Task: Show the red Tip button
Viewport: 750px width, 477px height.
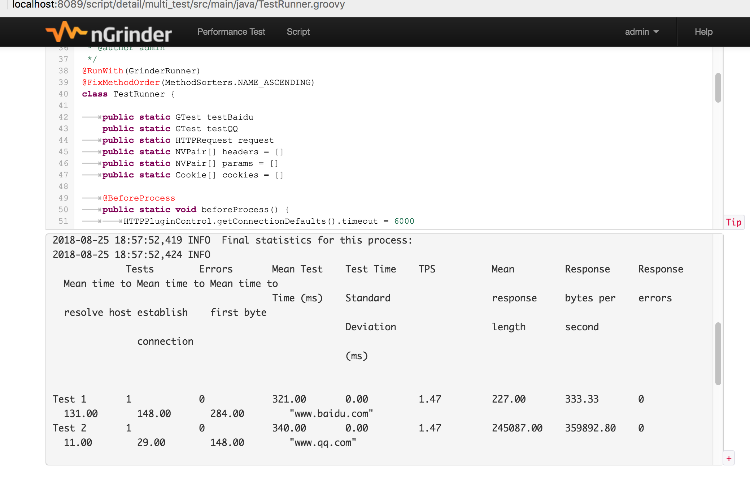Action: [733, 222]
